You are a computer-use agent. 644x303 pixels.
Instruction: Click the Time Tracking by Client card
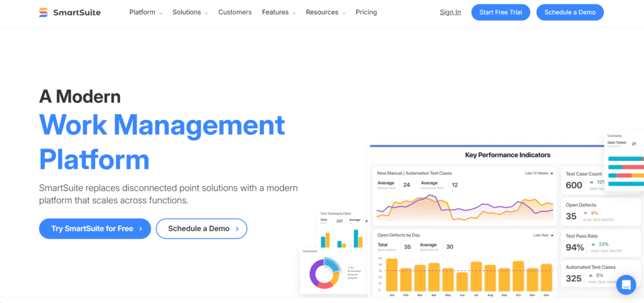pos(343,230)
